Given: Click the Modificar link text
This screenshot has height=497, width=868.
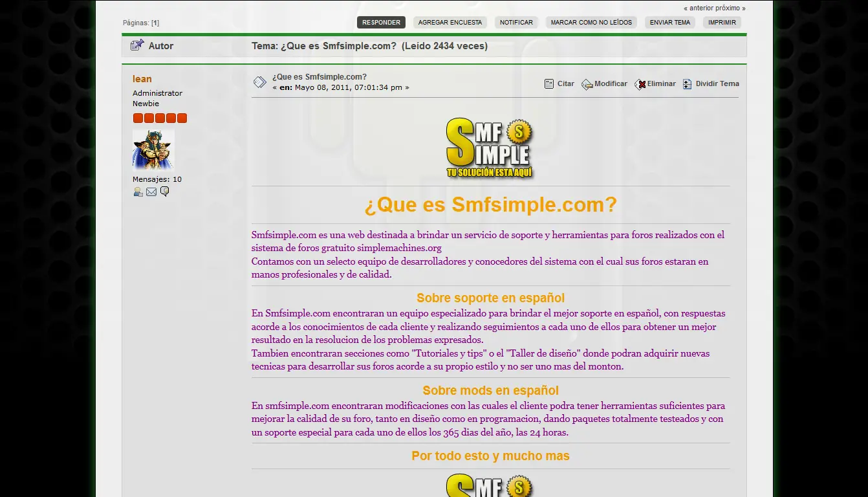Looking at the screenshot, I should (611, 83).
